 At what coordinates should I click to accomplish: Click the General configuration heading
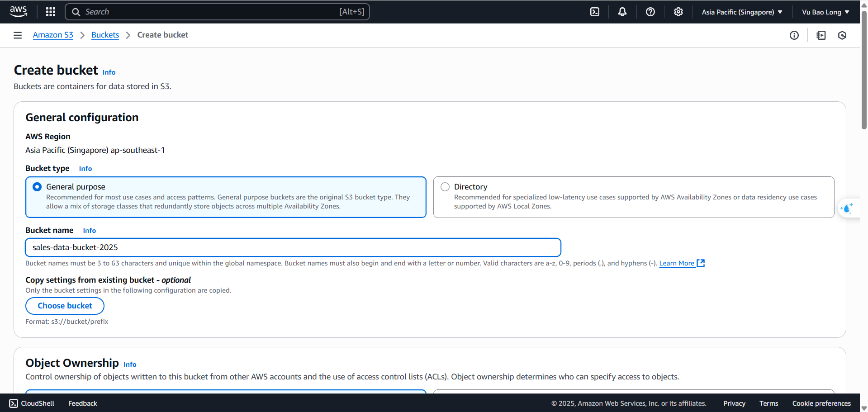82,118
